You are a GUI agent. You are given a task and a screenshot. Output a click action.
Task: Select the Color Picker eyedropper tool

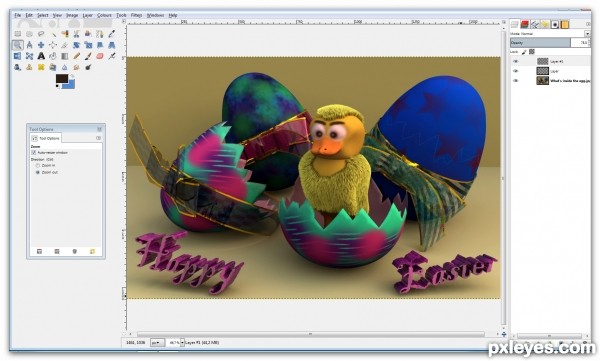[x=112, y=34]
